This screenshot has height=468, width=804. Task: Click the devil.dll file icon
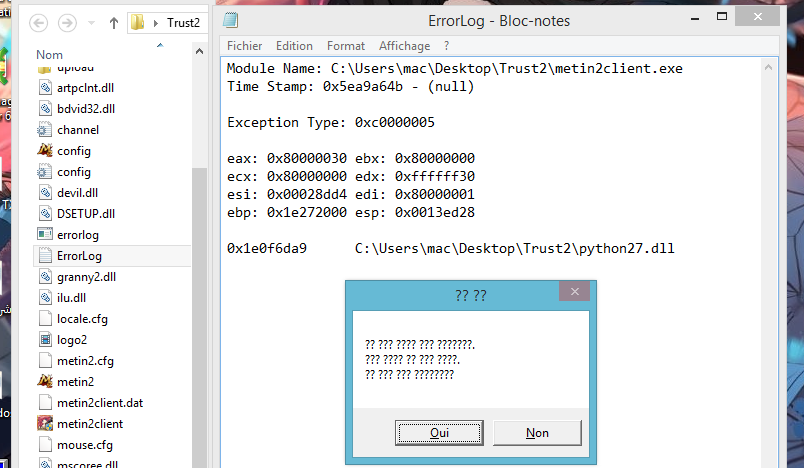click(45, 193)
